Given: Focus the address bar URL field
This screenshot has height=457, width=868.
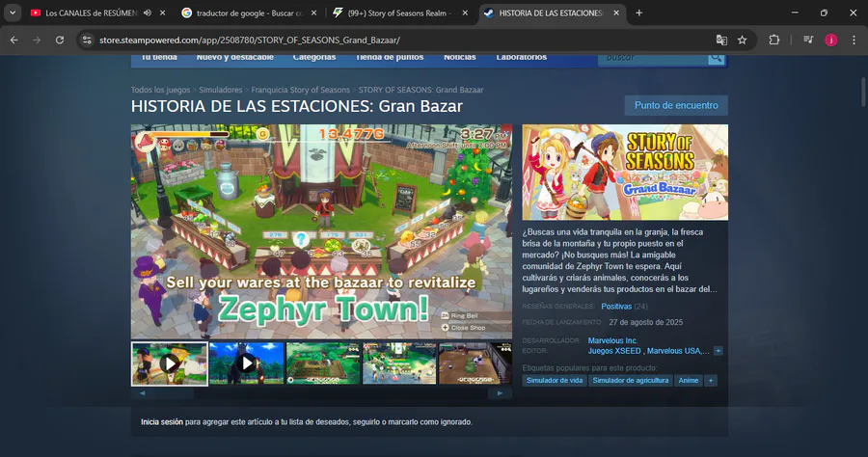Looking at the screenshot, I should click(x=403, y=40).
